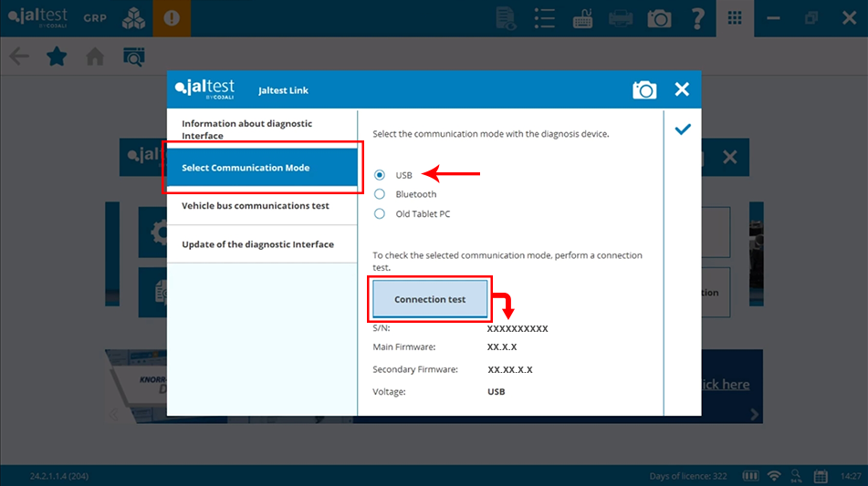Click the version 24.2.1.1.4 (204) text
Screen dimensions: 868x486
59,476
